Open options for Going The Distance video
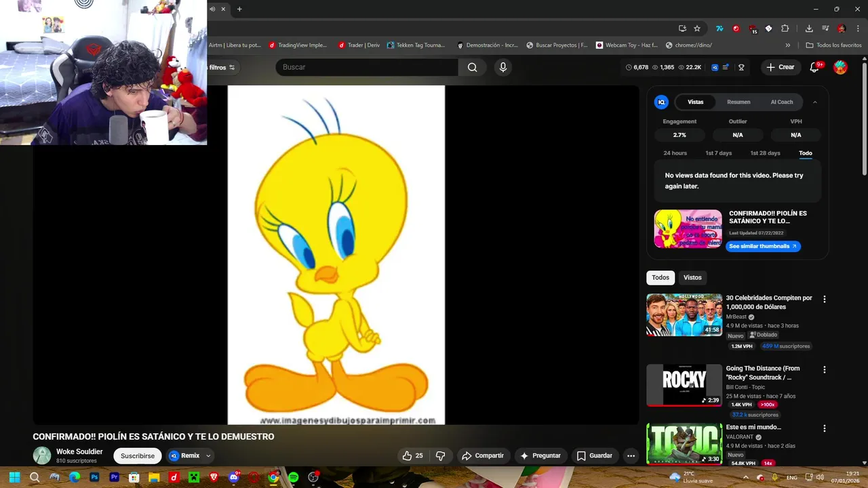The image size is (868, 488). (x=825, y=369)
